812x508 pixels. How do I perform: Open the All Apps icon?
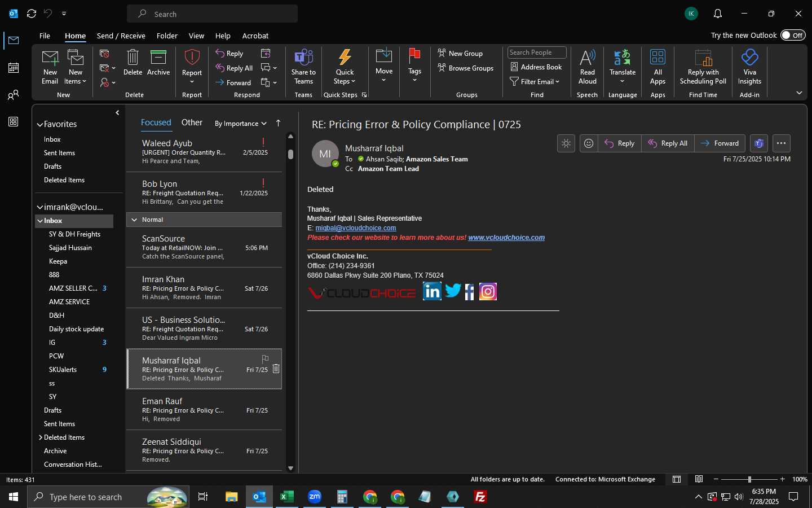657,58
